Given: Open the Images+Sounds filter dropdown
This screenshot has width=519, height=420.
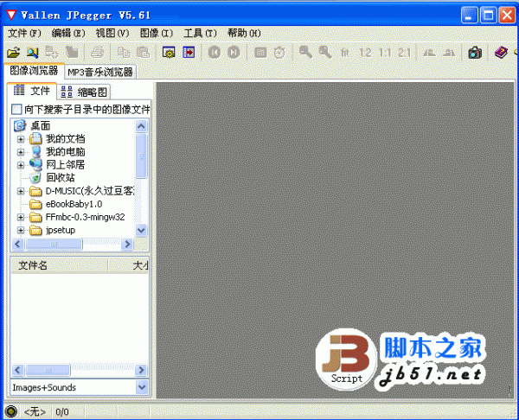Looking at the screenshot, I should pos(142,387).
